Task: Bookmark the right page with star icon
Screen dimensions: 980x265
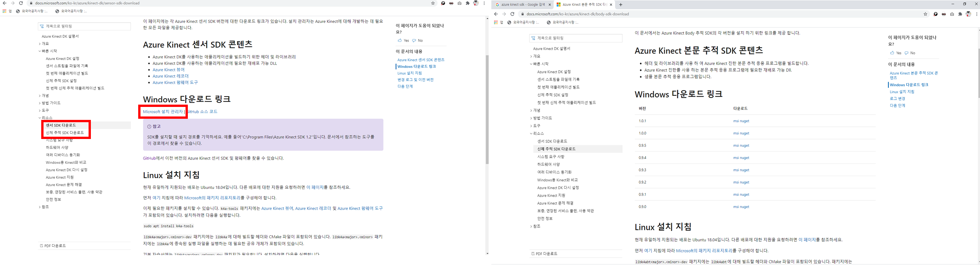Action: (x=925, y=14)
